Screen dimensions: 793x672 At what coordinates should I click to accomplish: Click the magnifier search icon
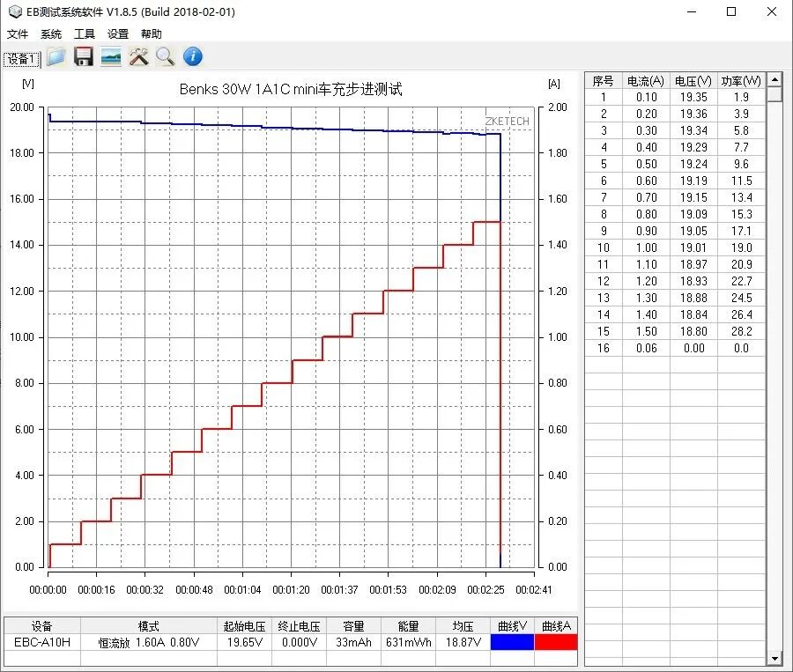(166, 56)
